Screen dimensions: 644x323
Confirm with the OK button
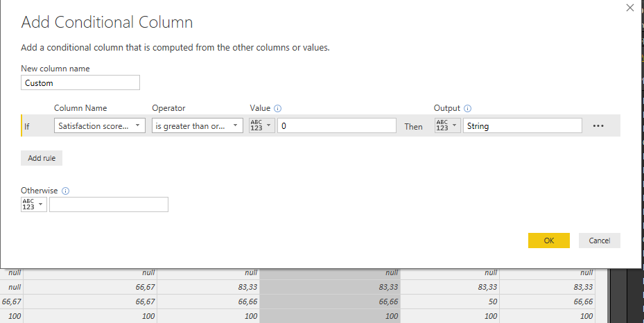point(549,241)
